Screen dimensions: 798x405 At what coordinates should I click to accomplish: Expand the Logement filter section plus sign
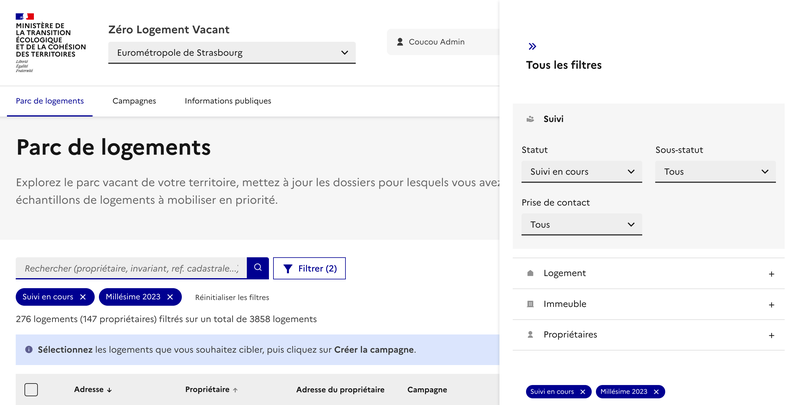coord(772,274)
